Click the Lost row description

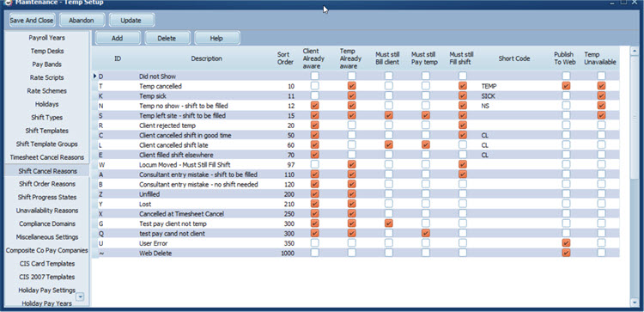(x=145, y=204)
